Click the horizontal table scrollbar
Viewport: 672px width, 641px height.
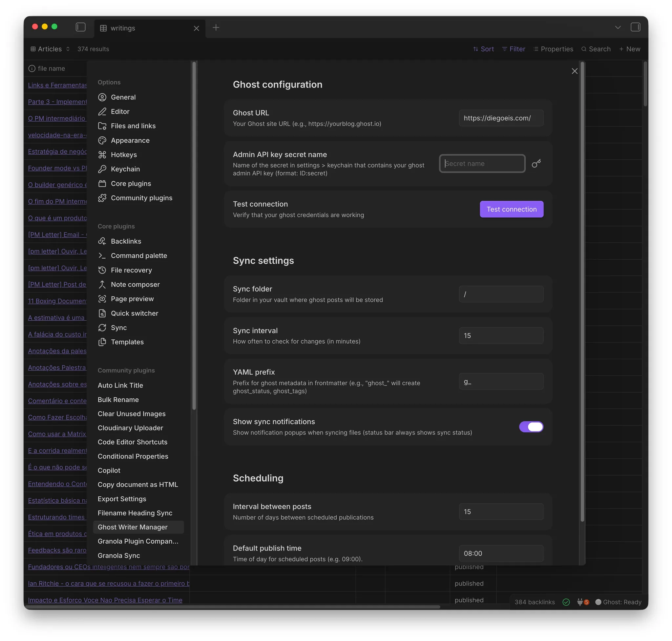click(x=233, y=607)
